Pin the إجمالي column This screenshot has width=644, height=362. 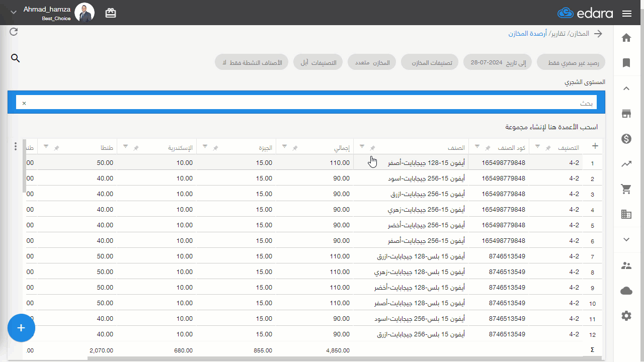(295, 148)
